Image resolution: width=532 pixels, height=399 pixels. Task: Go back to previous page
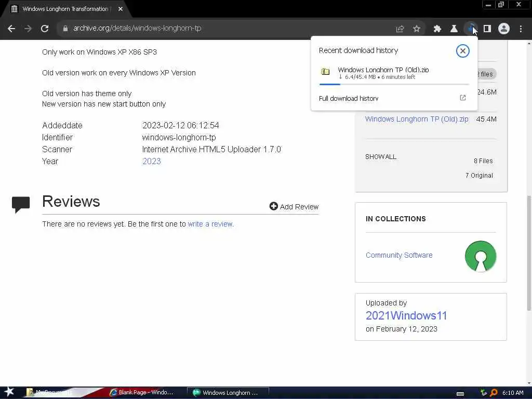pyautogui.click(x=11, y=29)
